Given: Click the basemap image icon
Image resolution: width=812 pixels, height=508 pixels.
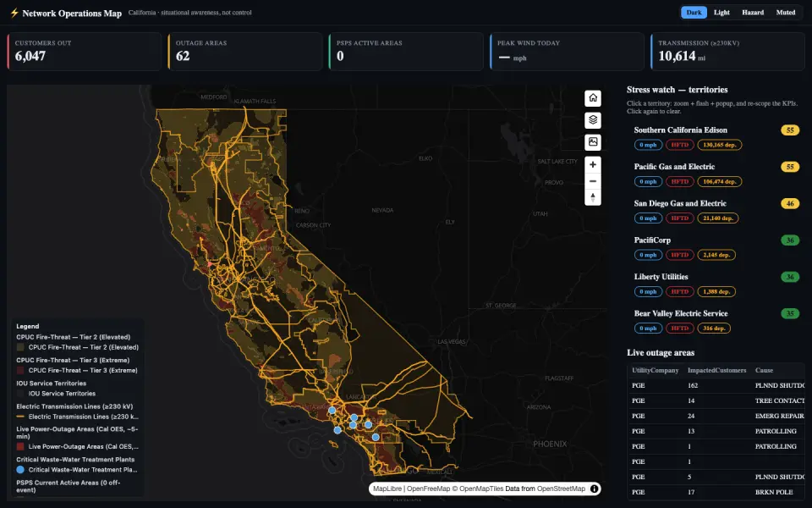Looking at the screenshot, I should (x=593, y=141).
